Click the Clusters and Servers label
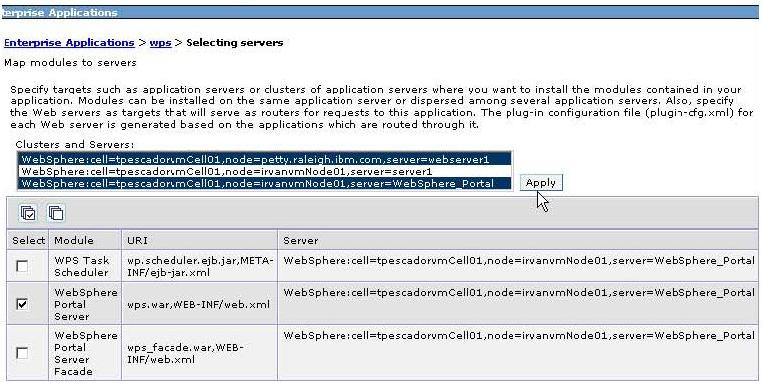This screenshot has width=765, height=388. point(75,144)
